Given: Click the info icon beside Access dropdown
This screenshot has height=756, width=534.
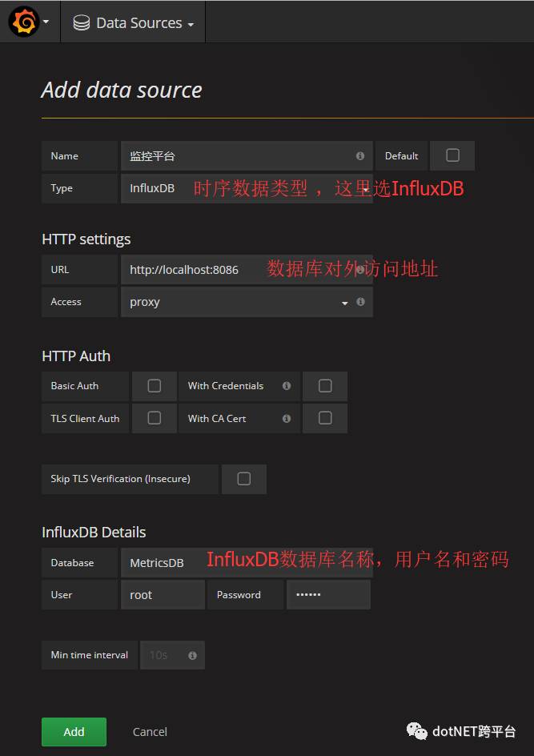Looking at the screenshot, I should 360,302.
